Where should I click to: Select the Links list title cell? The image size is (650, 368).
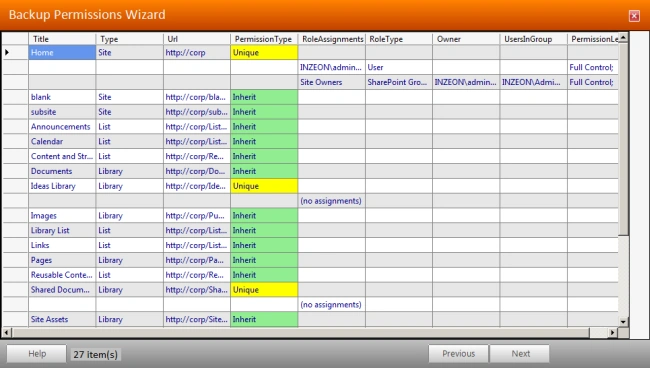tap(62, 245)
